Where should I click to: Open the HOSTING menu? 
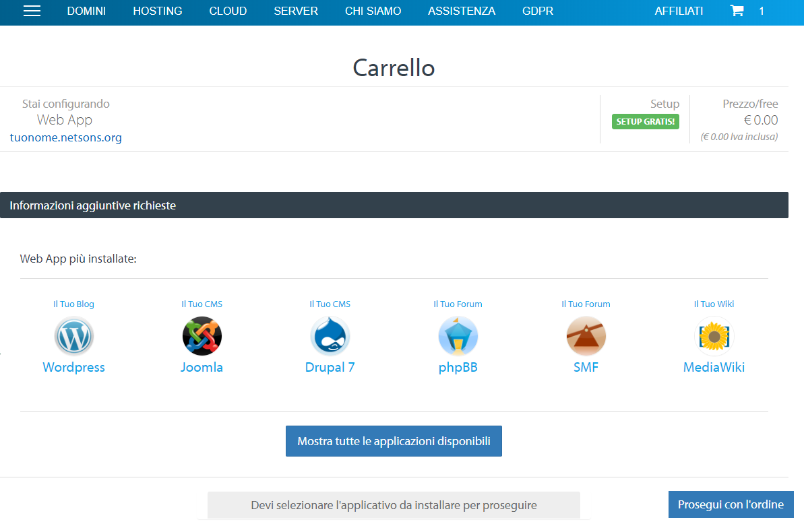pos(158,11)
